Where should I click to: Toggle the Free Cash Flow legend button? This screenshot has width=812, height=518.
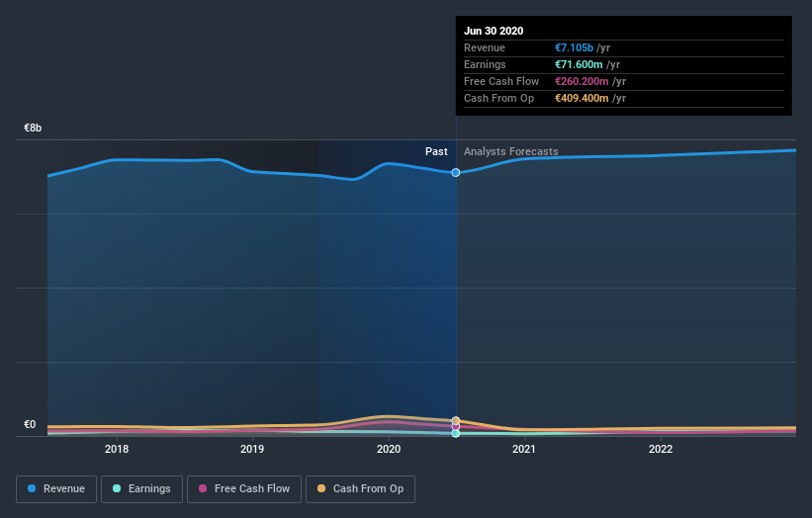[x=244, y=489]
